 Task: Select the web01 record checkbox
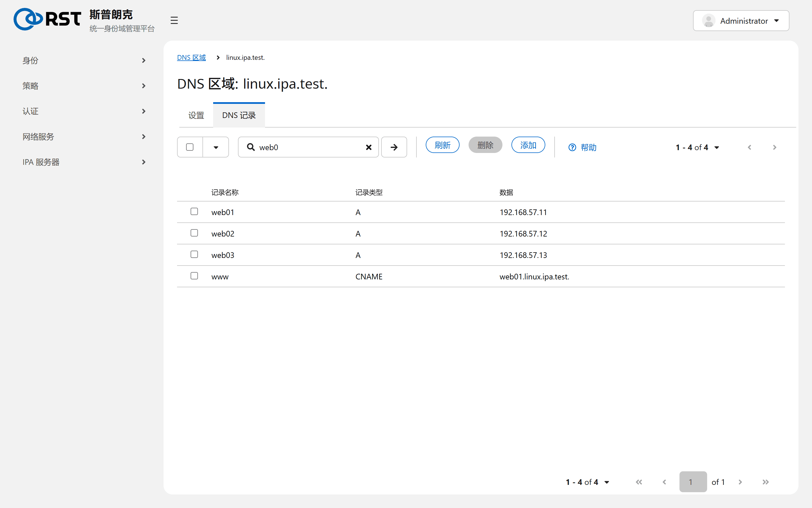pyautogui.click(x=194, y=211)
